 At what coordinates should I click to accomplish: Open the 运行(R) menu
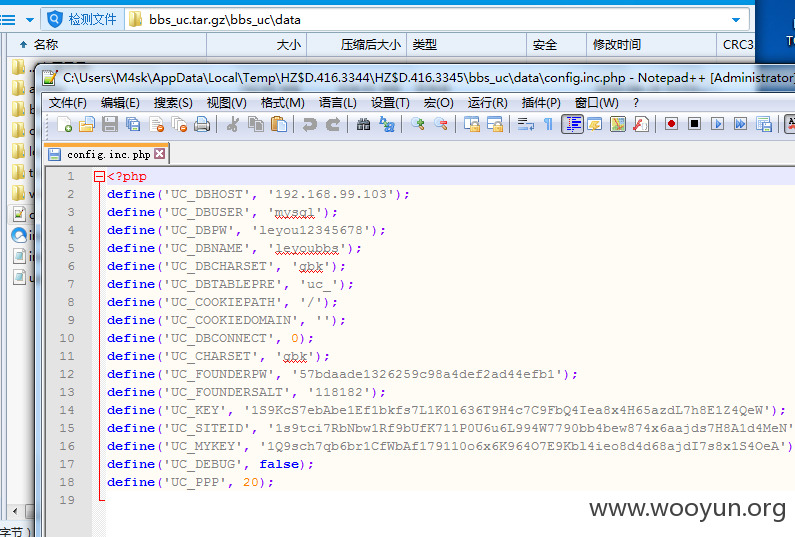(x=487, y=103)
